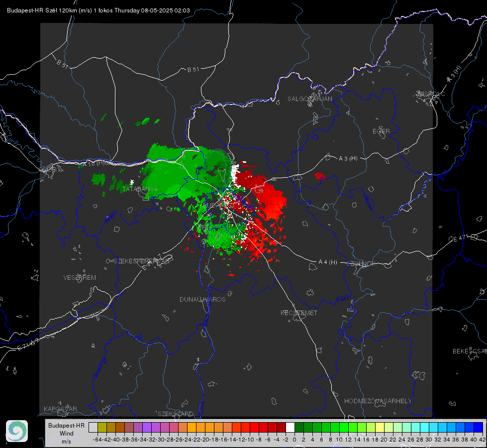The image size is (487, 448).
Task: Select the TATABÁNYA city label
Action: click(x=140, y=189)
